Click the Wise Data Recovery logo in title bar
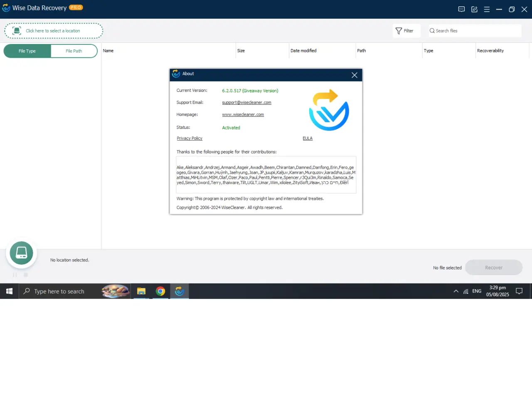The height and width of the screenshot is (404, 532). tap(6, 8)
